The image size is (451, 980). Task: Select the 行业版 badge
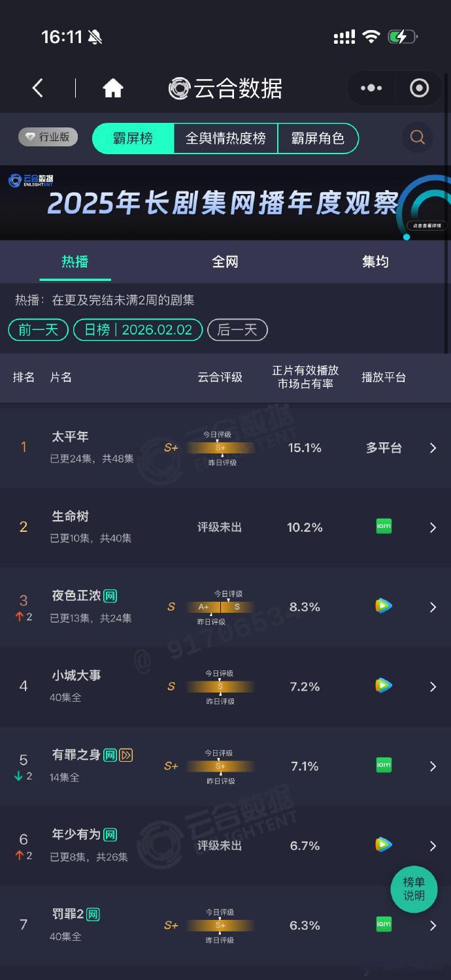[x=48, y=137]
